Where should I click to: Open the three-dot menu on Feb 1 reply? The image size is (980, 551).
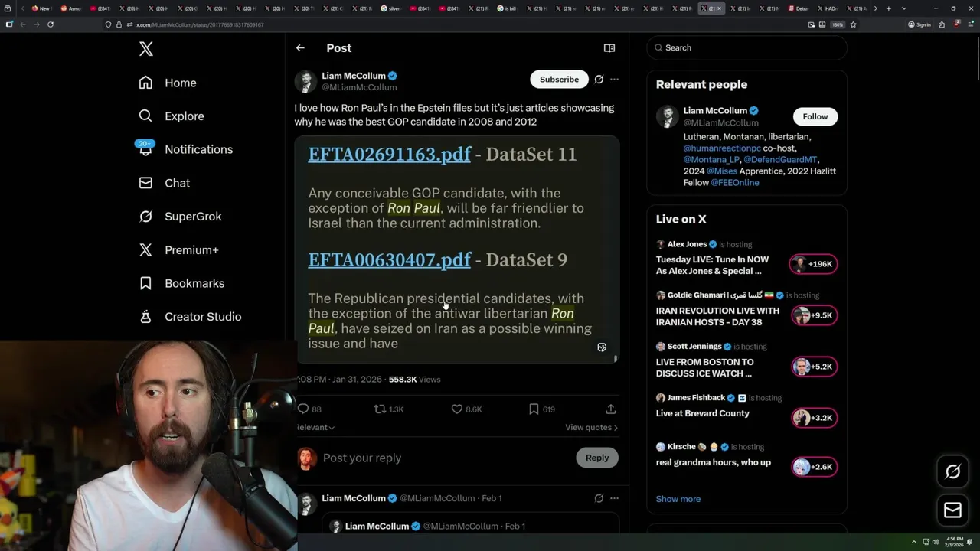click(x=614, y=498)
